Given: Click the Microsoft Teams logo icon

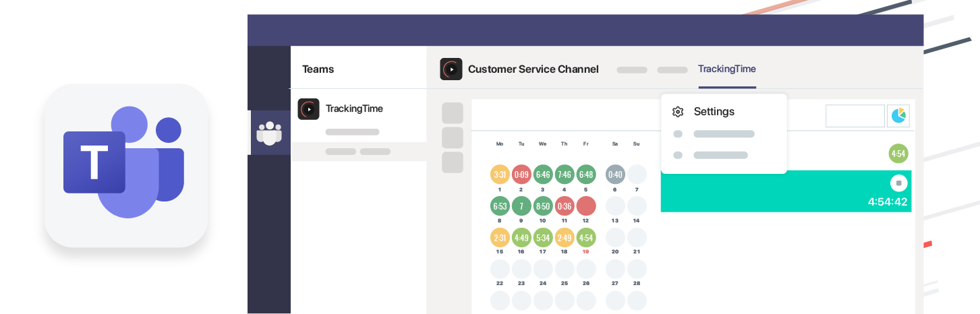Looking at the screenshot, I should pos(125,164).
